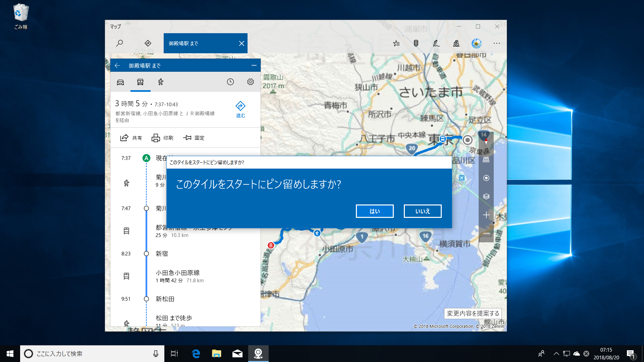The image size is (644, 362).
Task: Switch to the walking directions tab
Action: click(x=160, y=81)
